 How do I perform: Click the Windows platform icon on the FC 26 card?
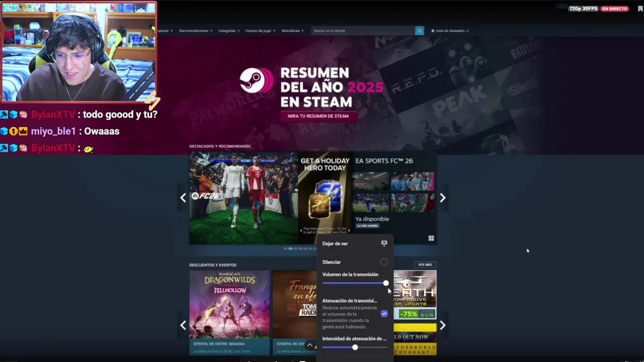pyautogui.click(x=431, y=238)
